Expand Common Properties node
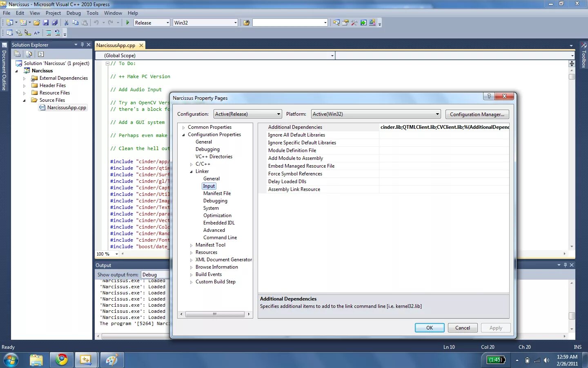This screenshot has height=368, width=588. 184,128
